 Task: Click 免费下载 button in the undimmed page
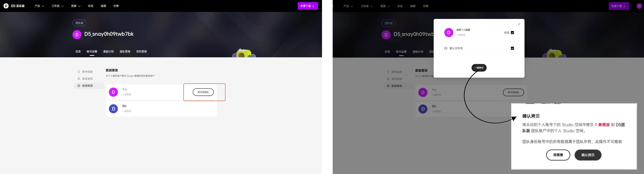308,6
